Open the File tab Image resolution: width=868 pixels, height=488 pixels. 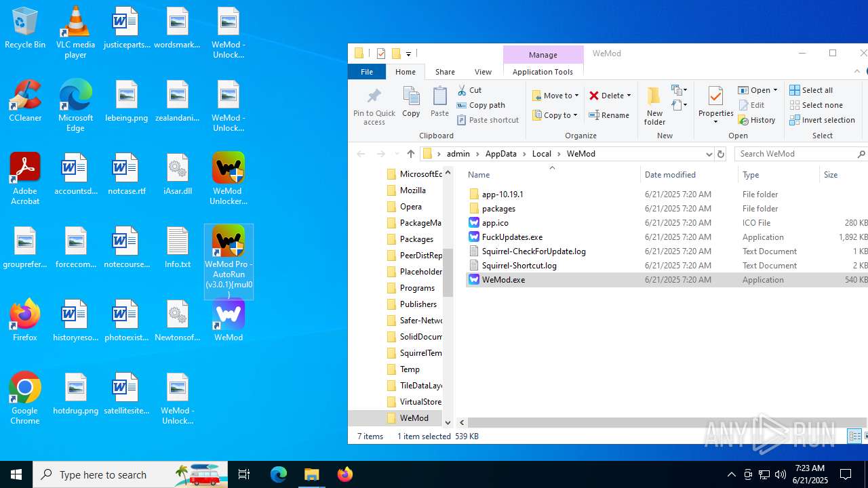click(x=367, y=72)
